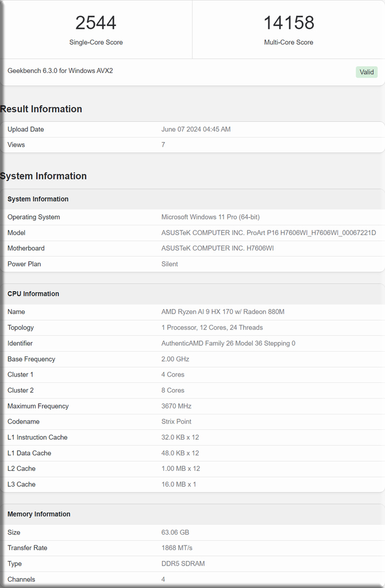Screen dimensions: 385x588
Task: Click the Maximum Frequency label
Action: tap(38, 406)
